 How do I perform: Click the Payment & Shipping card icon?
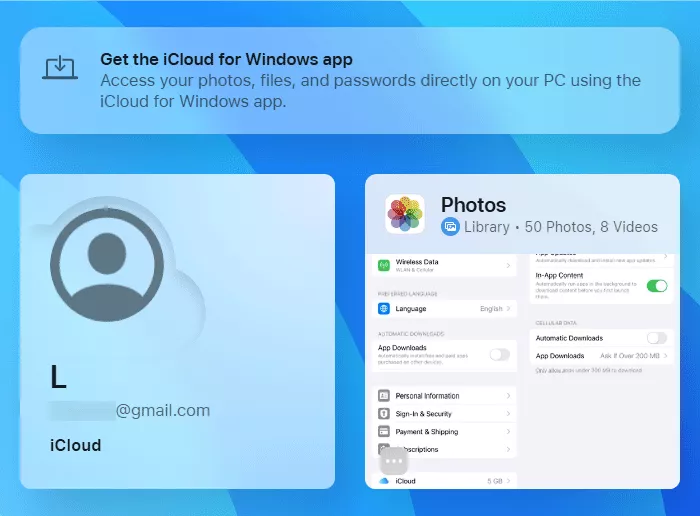[383, 431]
